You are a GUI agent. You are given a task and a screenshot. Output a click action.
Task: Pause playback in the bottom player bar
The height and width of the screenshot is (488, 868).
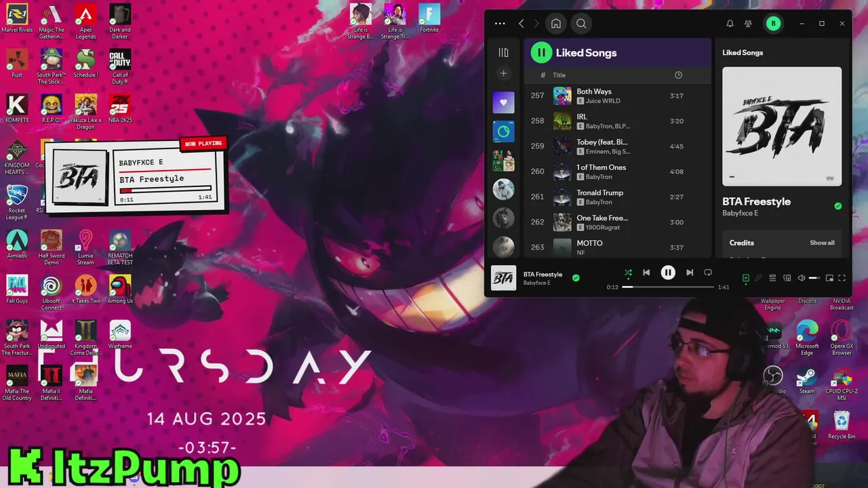coord(668,272)
